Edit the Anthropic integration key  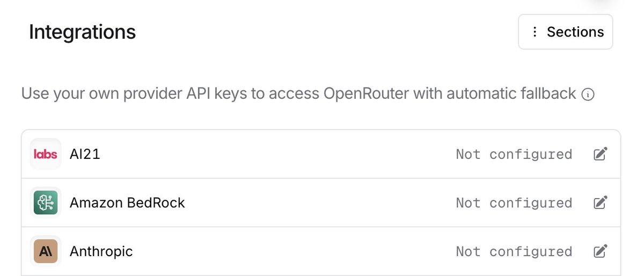coord(601,251)
